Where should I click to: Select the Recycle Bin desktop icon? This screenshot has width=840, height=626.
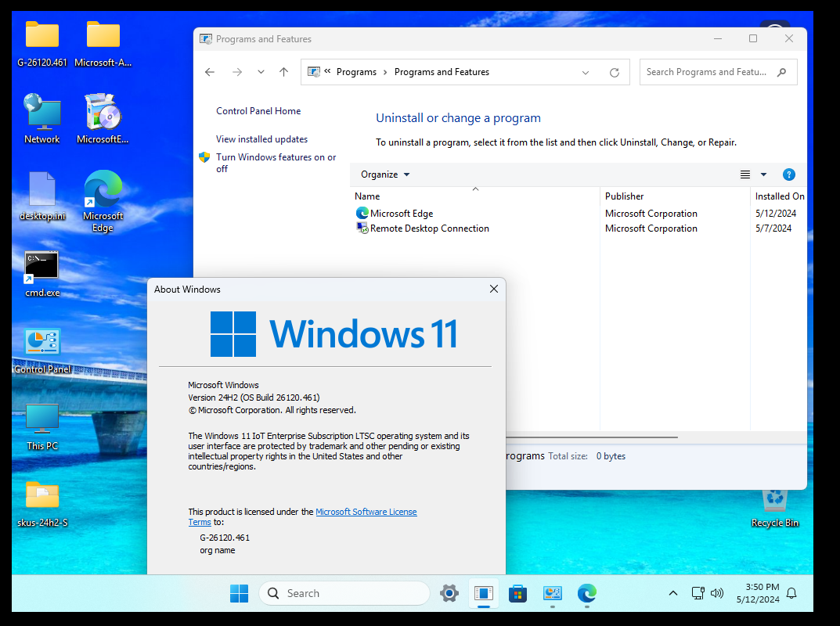775,509
